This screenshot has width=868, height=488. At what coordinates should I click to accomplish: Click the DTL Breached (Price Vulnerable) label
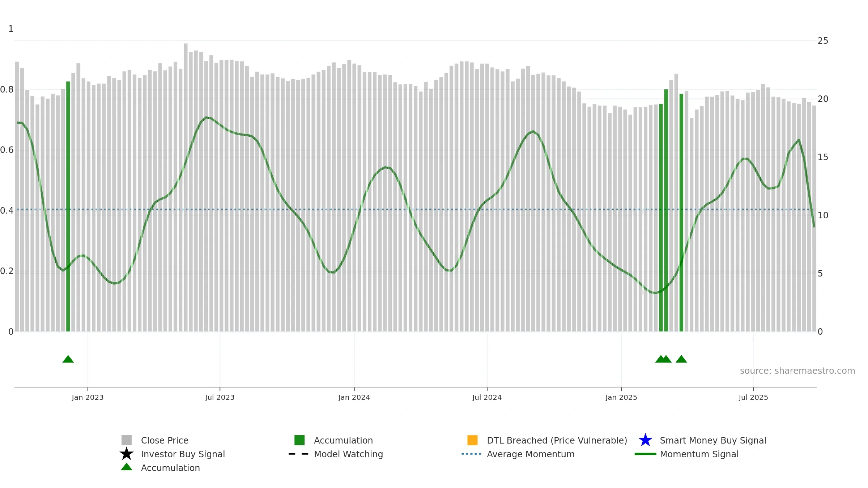point(557,440)
